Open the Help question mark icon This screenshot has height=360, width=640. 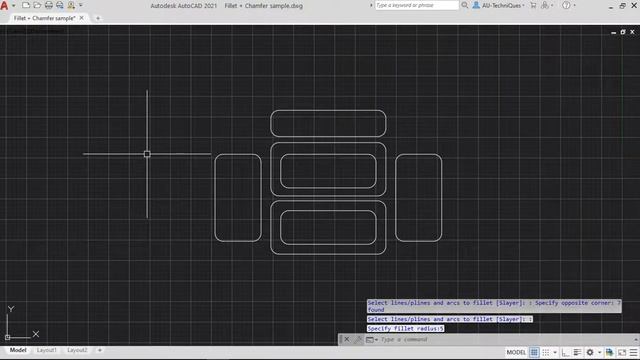pos(566,5)
